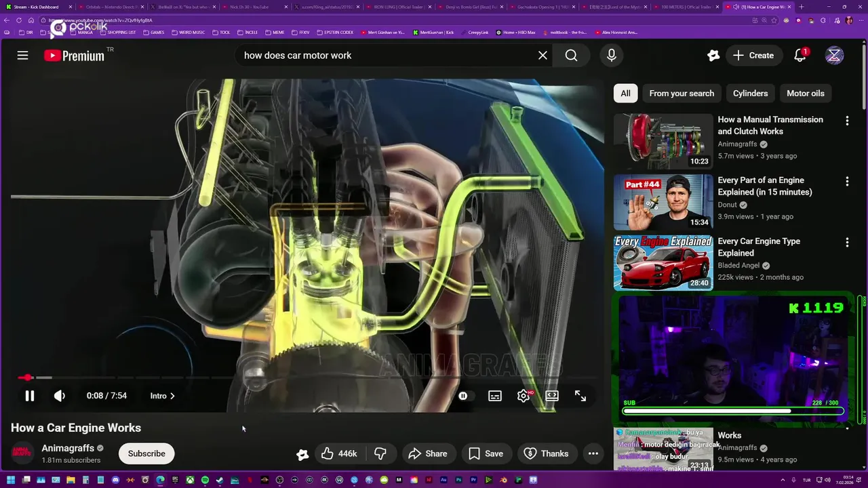Pause the video
868x488 pixels.
tap(30, 396)
